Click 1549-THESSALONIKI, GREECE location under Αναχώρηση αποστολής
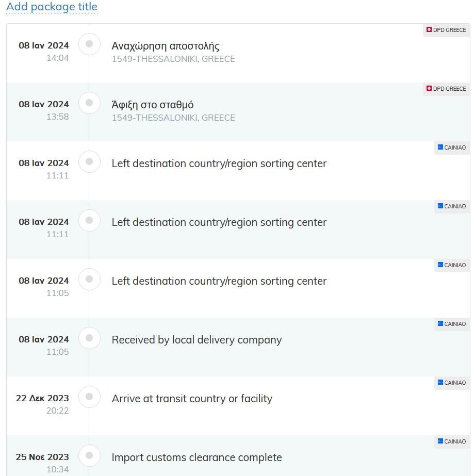This screenshot has width=474, height=476. (x=173, y=59)
